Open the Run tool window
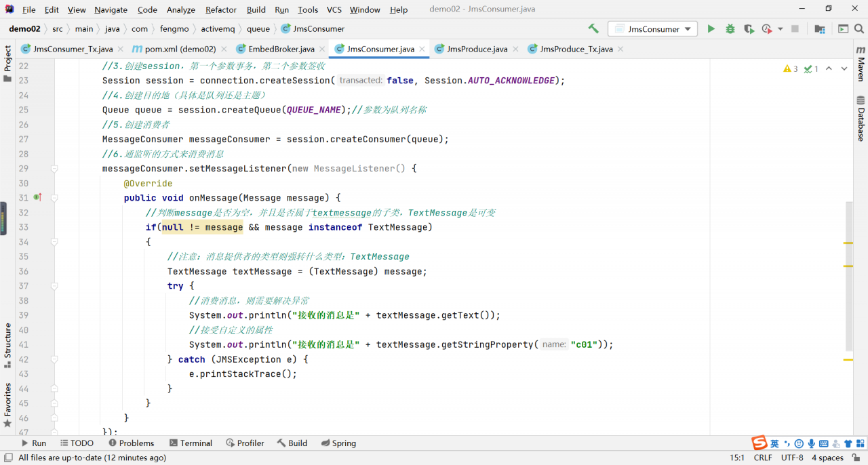 tap(33, 443)
